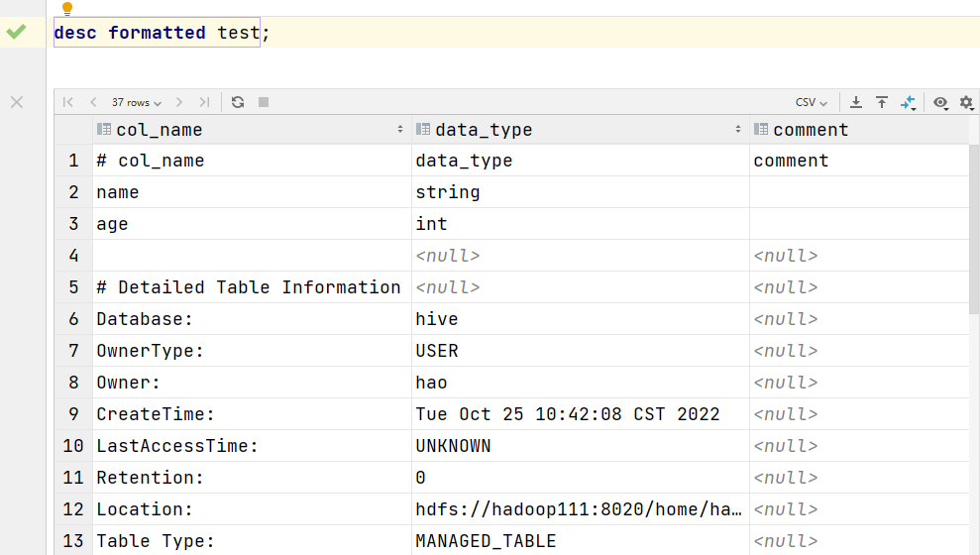
Task: Toggle the eye view options icon
Action: [940, 102]
